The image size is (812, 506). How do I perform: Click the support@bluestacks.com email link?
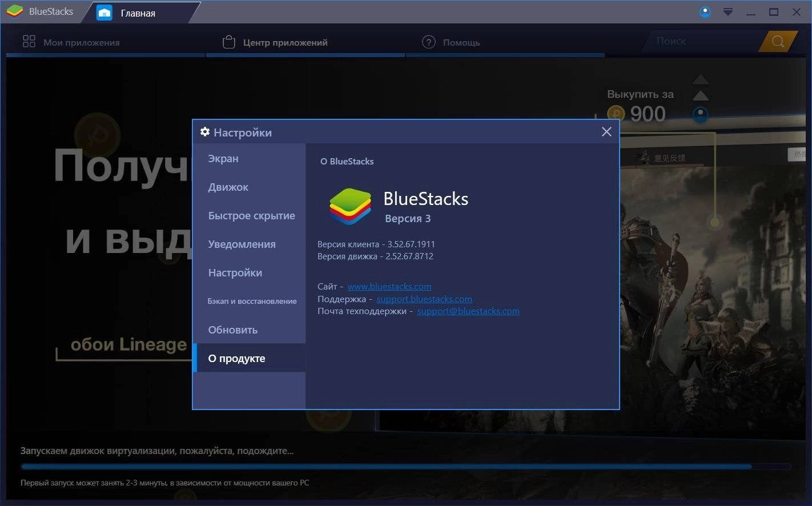[x=468, y=311]
